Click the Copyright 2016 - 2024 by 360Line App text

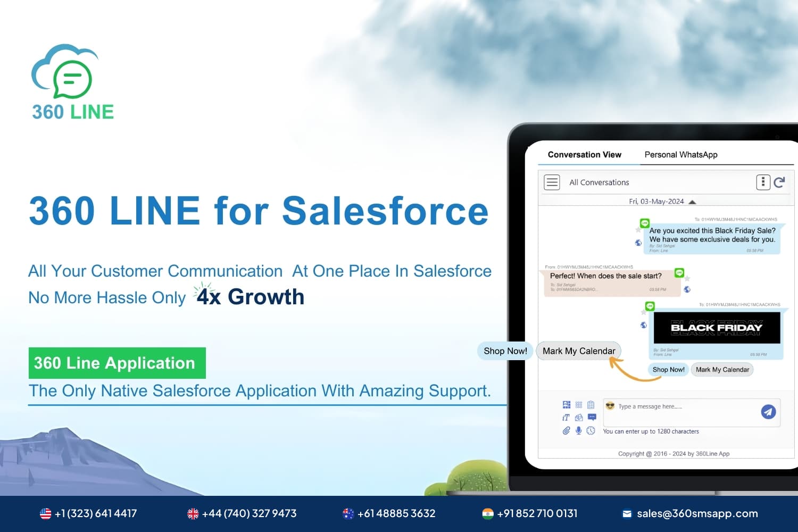674,454
